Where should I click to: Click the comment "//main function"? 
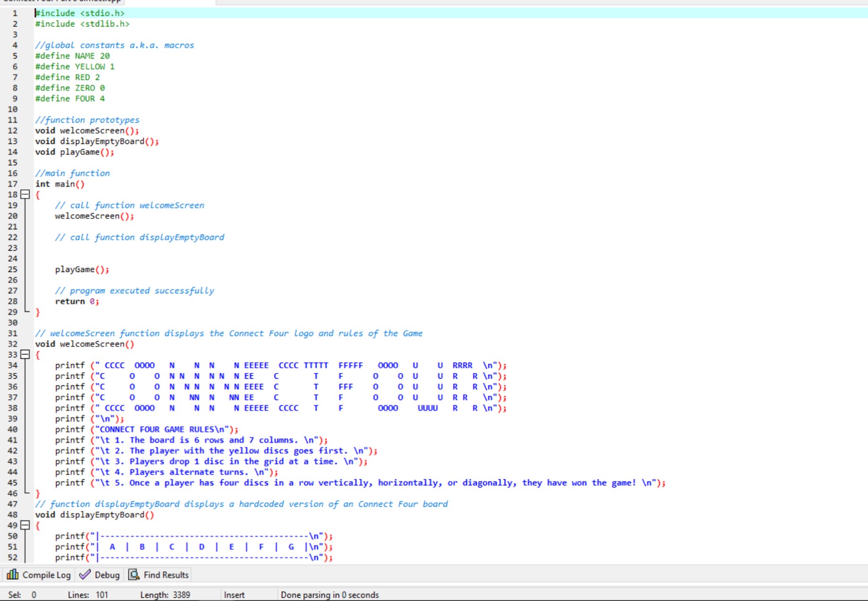click(x=72, y=173)
